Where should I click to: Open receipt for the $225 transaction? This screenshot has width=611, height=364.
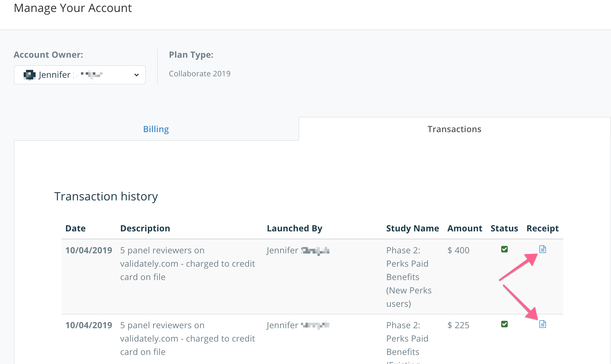coord(542,324)
